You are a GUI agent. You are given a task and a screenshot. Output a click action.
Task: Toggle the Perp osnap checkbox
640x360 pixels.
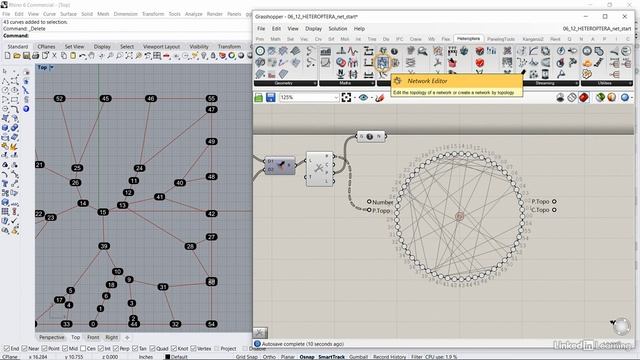(x=116, y=349)
